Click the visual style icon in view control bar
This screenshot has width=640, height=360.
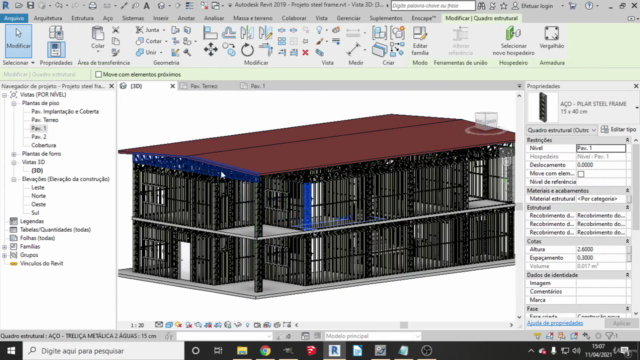[169, 325]
